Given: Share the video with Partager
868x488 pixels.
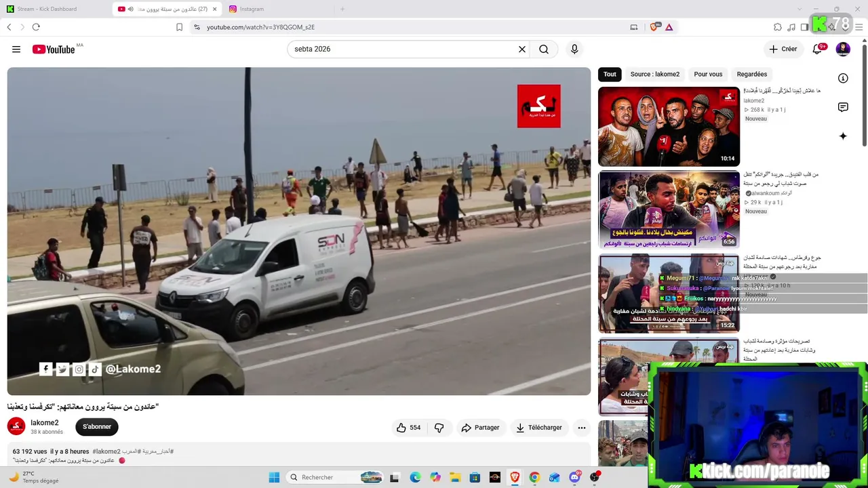Looking at the screenshot, I should coord(480,428).
